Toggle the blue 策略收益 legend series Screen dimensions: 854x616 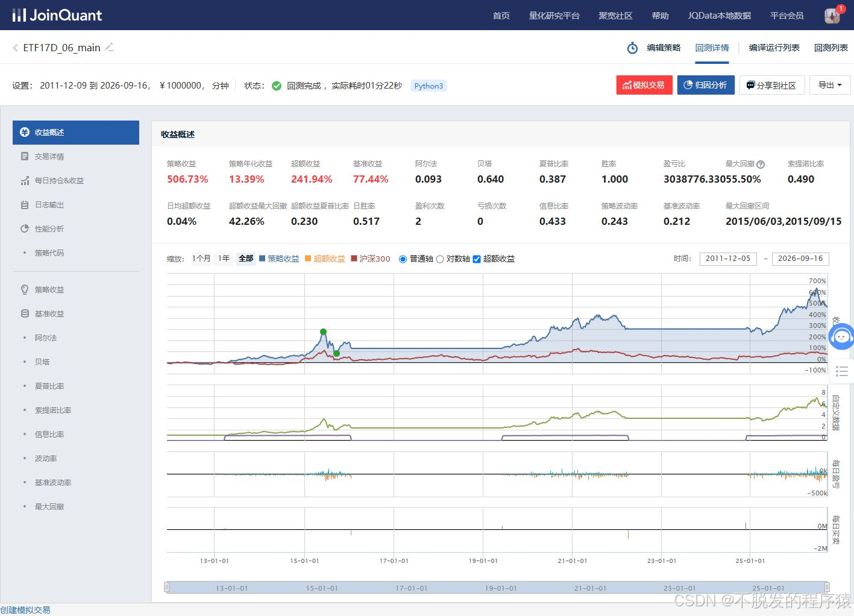pyautogui.click(x=279, y=259)
